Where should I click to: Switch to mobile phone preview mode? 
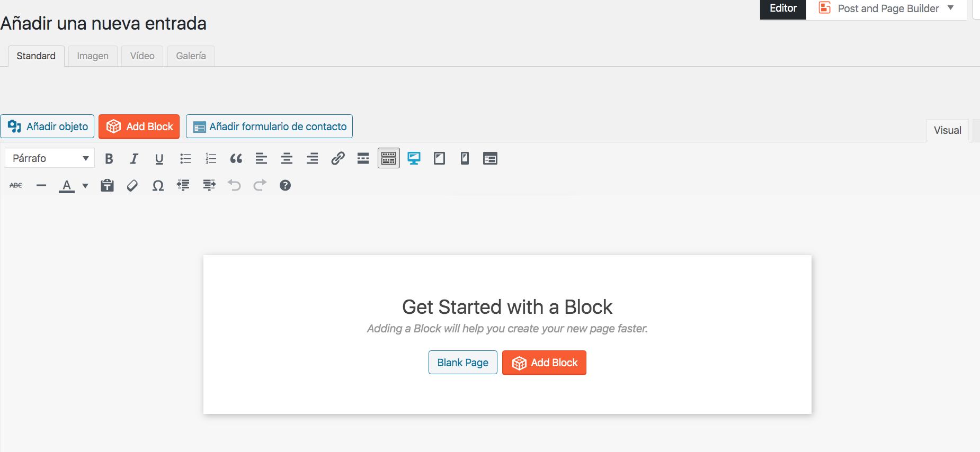(x=465, y=158)
